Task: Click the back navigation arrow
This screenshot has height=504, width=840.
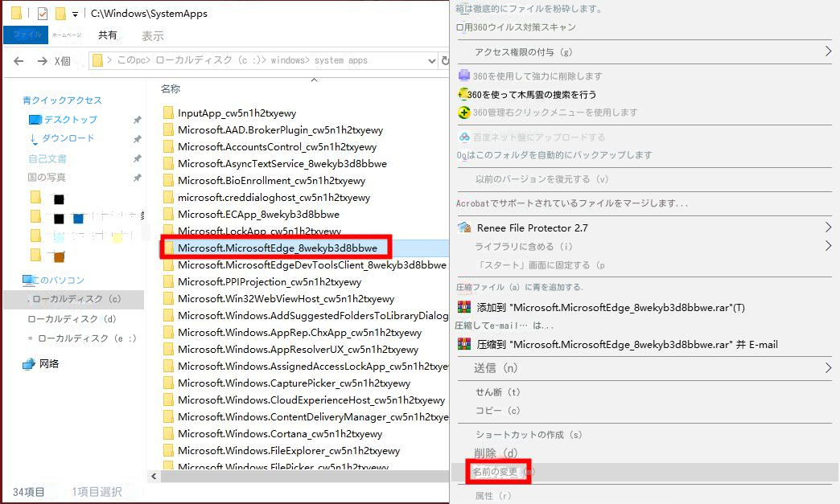Action: pos(17,60)
